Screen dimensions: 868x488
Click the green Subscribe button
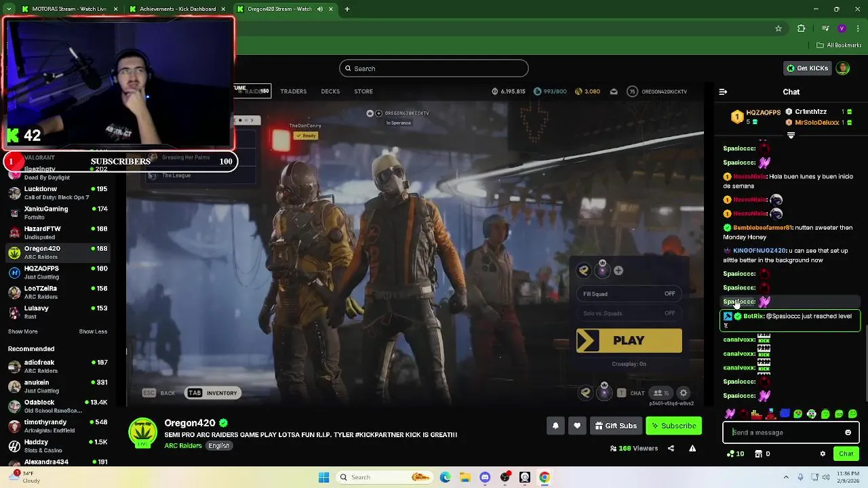673,426
